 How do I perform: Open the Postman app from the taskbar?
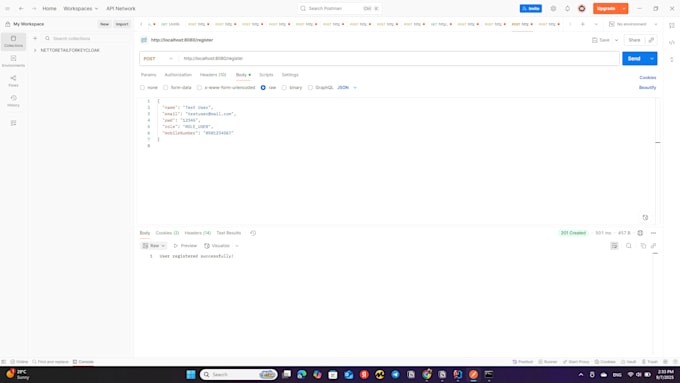pyautogui.click(x=473, y=374)
